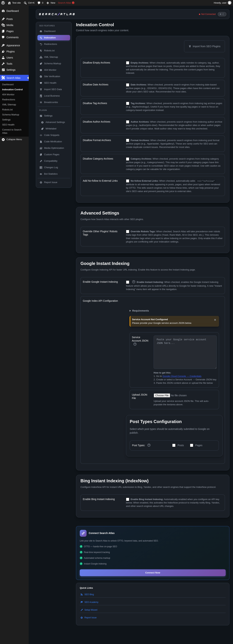233x644 pixels.
Task: Open comments bubble in admin bar
Action: (41, 3)
